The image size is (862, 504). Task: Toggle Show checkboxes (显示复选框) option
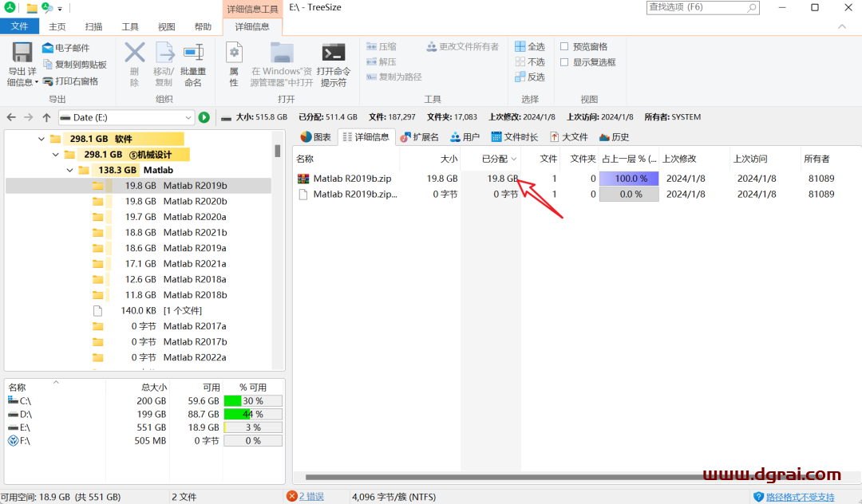(564, 62)
